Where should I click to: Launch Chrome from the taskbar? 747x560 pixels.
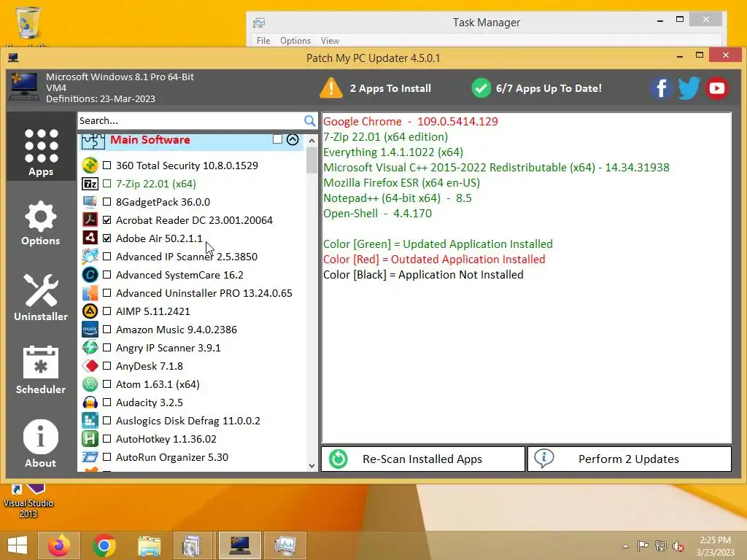point(104,545)
